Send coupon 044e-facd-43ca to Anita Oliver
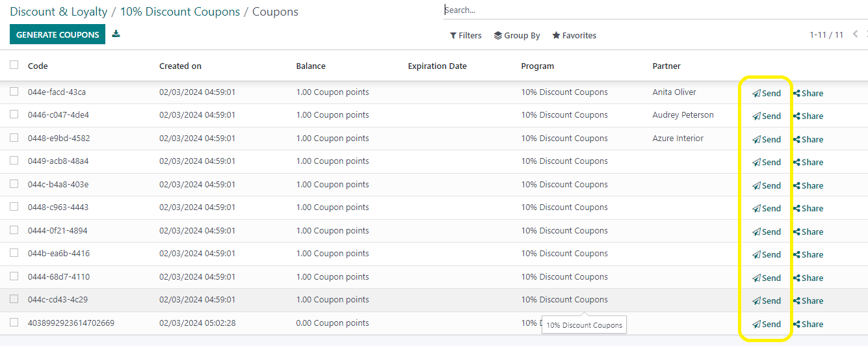868x346 pixels. (x=767, y=93)
